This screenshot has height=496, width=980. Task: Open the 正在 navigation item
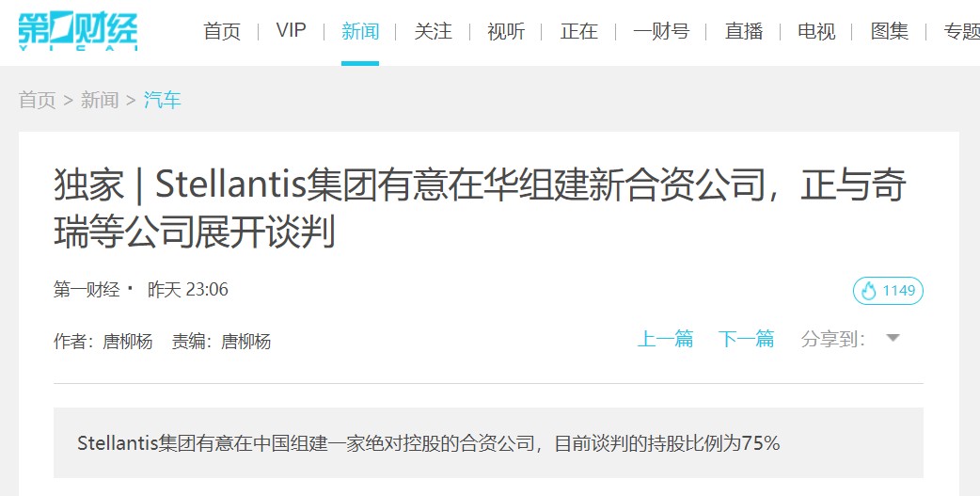coord(578,31)
